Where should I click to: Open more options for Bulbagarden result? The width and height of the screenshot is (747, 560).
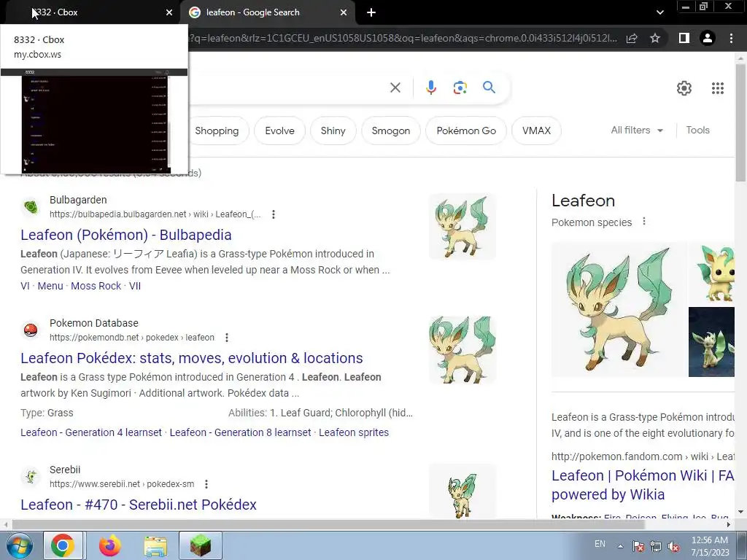tap(274, 214)
